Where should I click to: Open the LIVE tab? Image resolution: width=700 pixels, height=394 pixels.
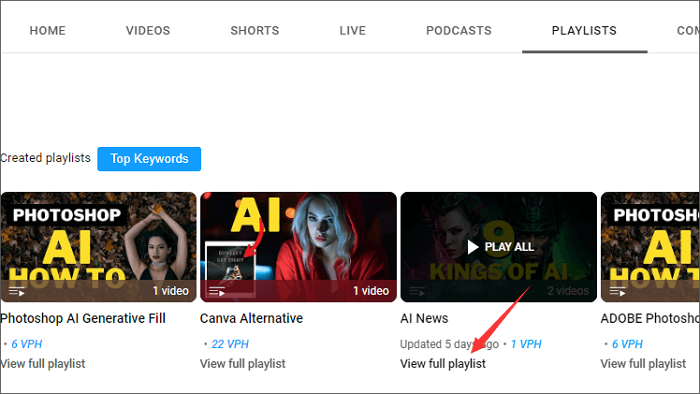[352, 30]
